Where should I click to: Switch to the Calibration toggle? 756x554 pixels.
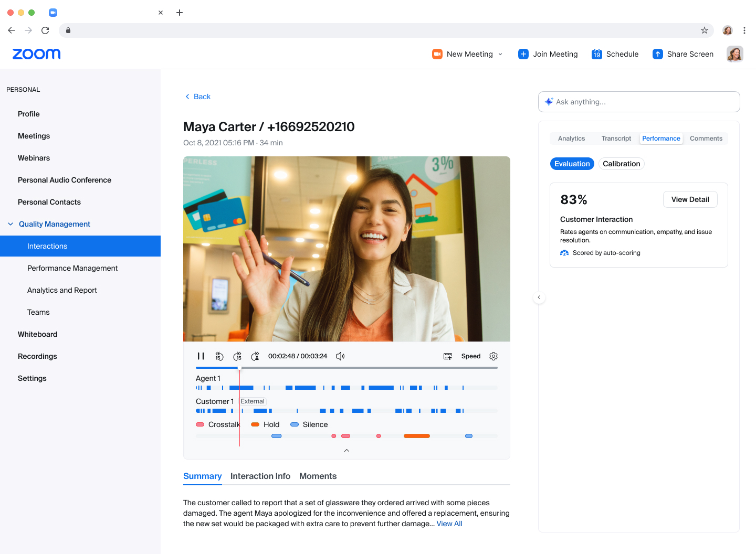click(x=621, y=164)
